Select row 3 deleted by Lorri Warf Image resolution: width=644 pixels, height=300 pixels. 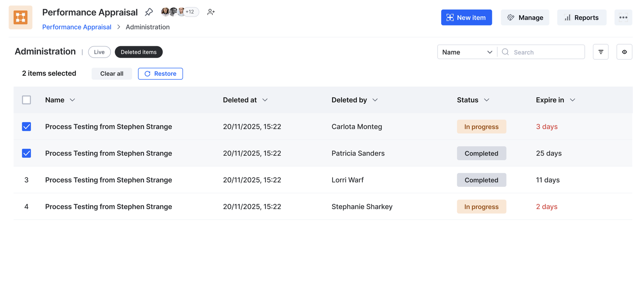[27, 180]
